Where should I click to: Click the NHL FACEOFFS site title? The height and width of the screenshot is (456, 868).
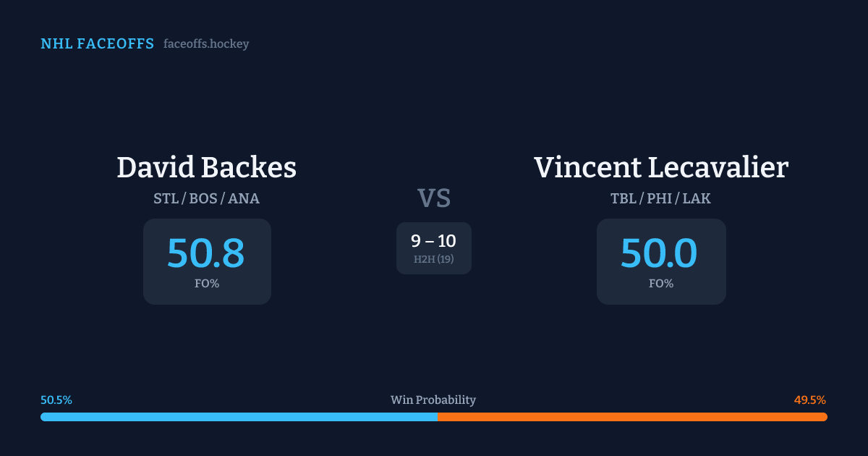click(x=97, y=44)
